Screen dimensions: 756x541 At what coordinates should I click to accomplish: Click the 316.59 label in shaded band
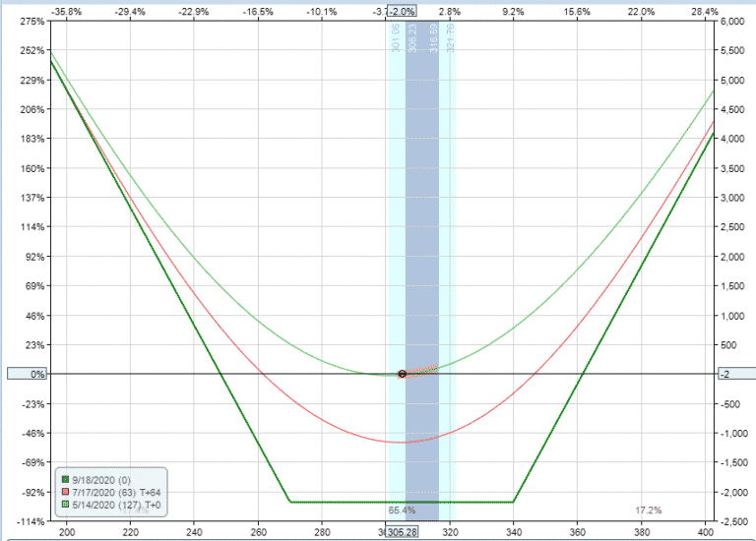point(433,38)
